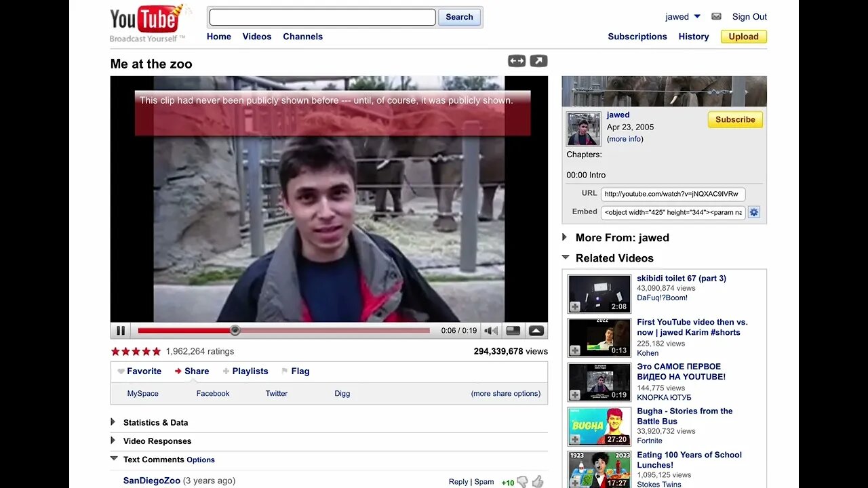Jump to 00:00 Intro chapter
The height and width of the screenshot is (488, 868).
pyautogui.click(x=587, y=175)
